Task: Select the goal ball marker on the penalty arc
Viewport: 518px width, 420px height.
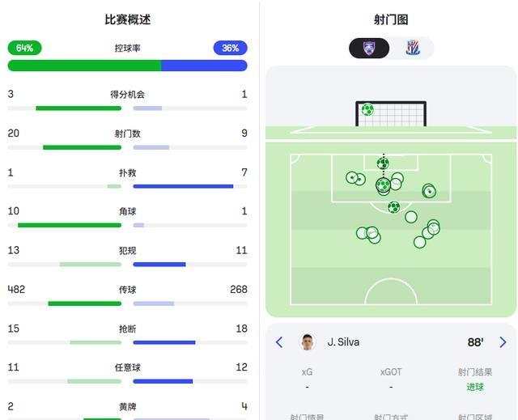Action: pos(393,207)
